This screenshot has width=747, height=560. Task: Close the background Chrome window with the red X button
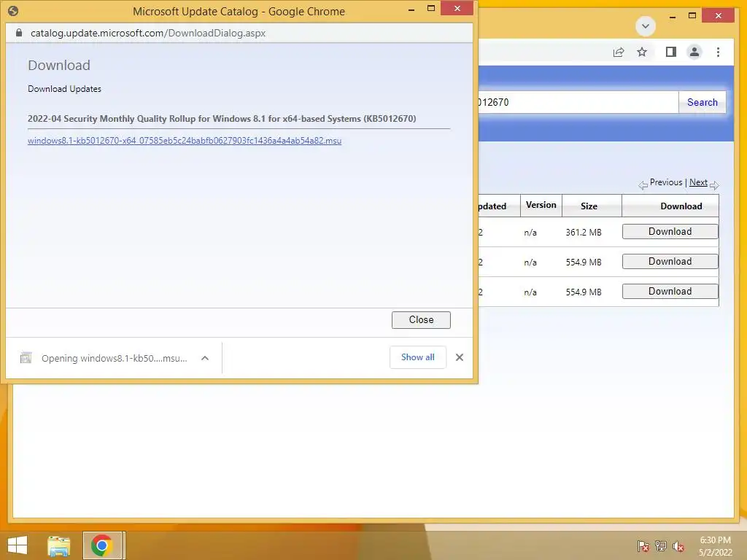[x=719, y=16]
